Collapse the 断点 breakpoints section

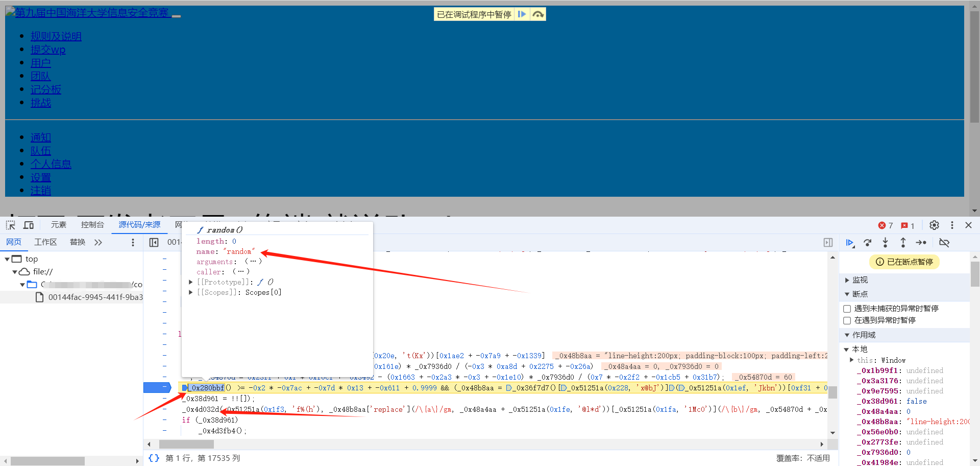tap(847, 294)
